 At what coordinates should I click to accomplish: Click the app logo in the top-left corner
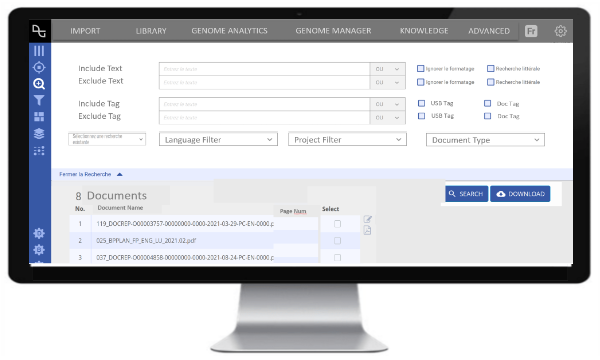(x=39, y=31)
